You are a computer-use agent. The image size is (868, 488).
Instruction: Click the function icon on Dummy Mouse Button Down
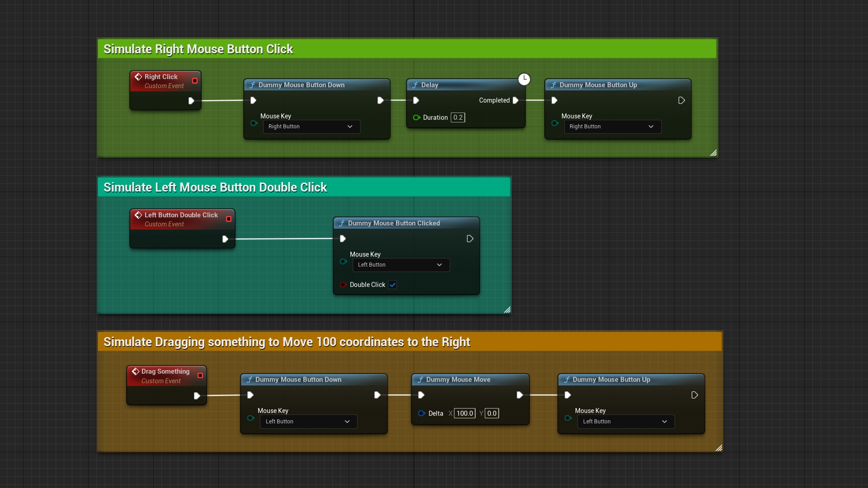click(253, 85)
